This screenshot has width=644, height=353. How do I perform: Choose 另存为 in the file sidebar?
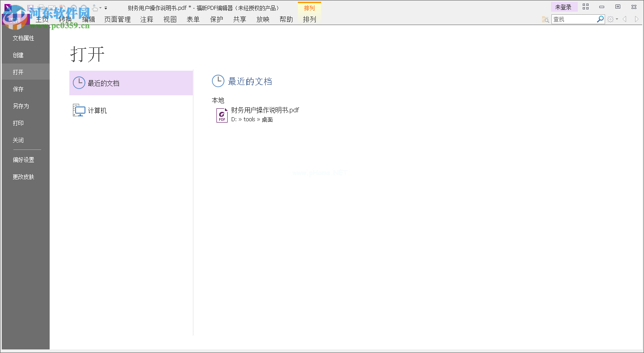pos(25,106)
